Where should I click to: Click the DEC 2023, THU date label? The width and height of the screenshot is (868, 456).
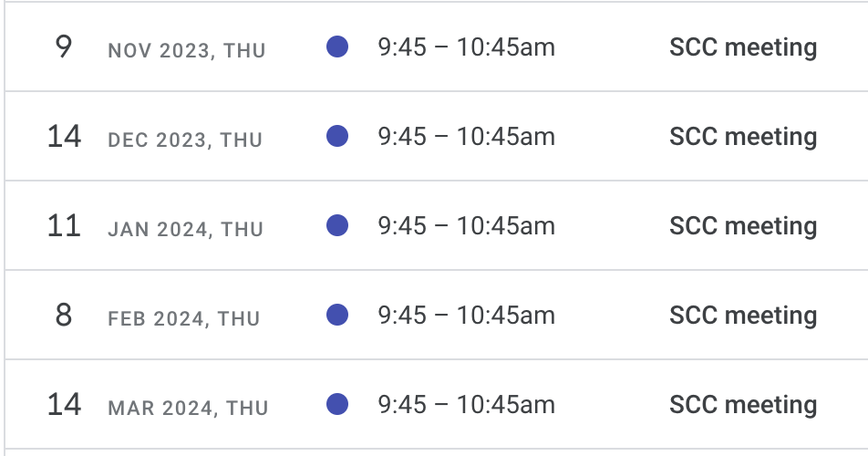coord(185,140)
